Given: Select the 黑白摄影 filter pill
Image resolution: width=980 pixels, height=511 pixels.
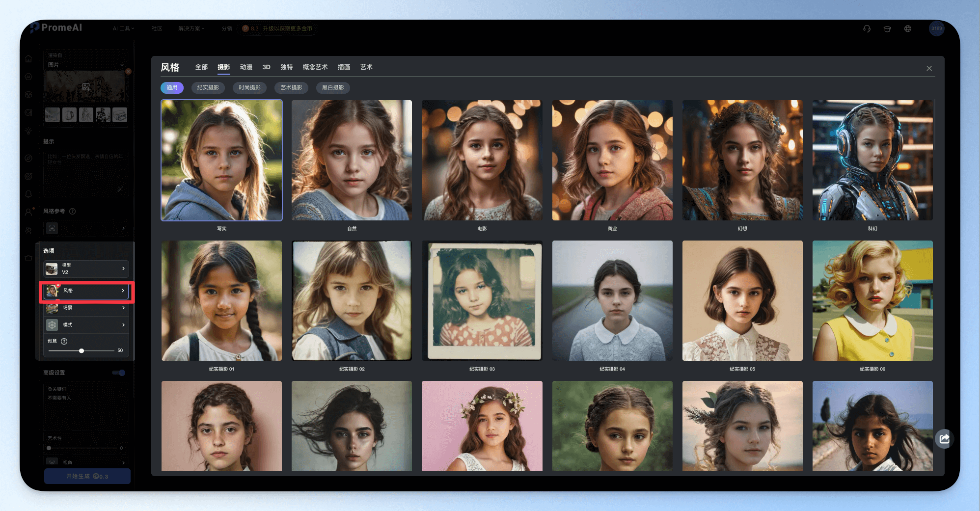Looking at the screenshot, I should tap(333, 87).
